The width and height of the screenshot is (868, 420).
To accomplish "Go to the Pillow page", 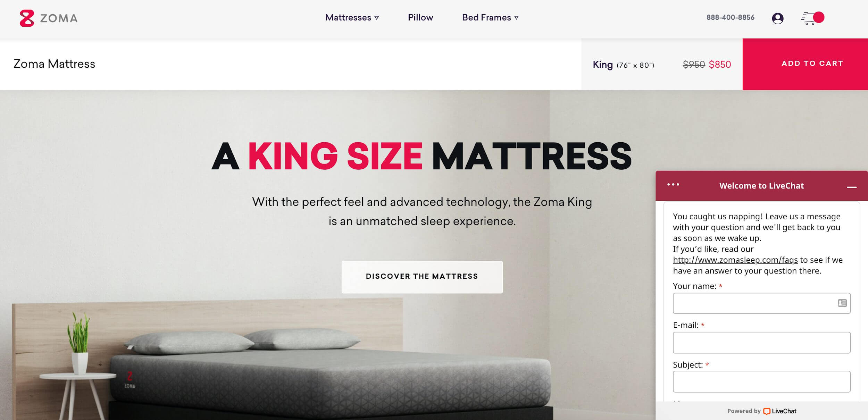I will (420, 17).
